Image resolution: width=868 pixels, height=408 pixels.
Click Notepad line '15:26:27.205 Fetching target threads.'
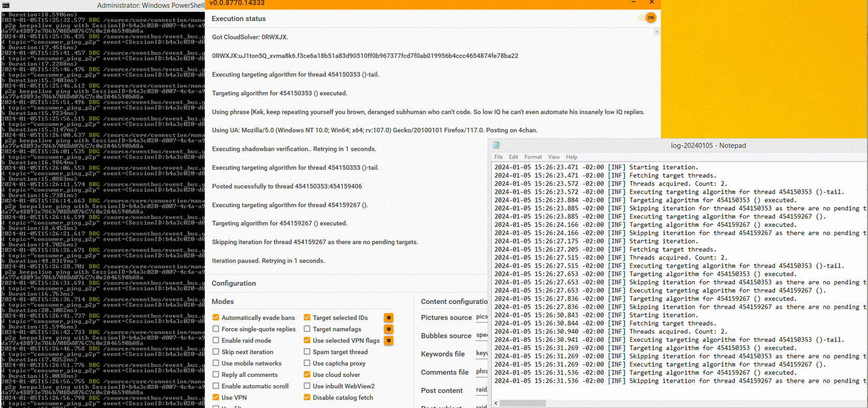point(605,250)
